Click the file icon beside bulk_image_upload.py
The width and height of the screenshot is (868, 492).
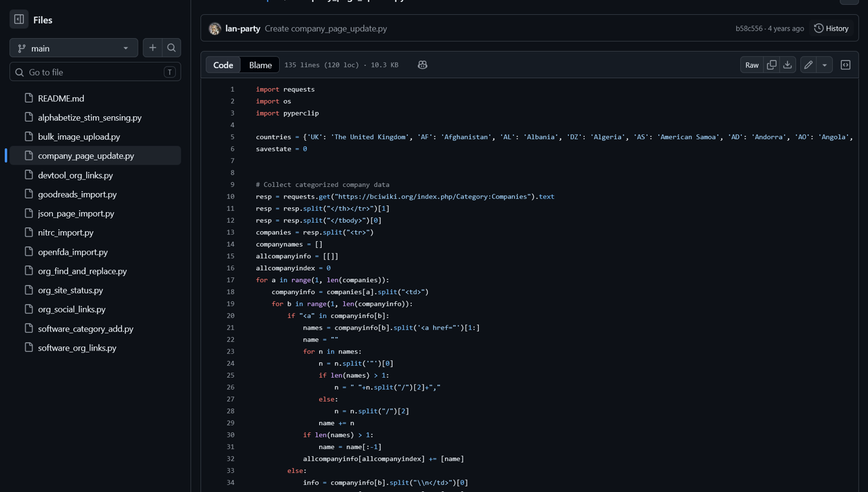[28, 136]
